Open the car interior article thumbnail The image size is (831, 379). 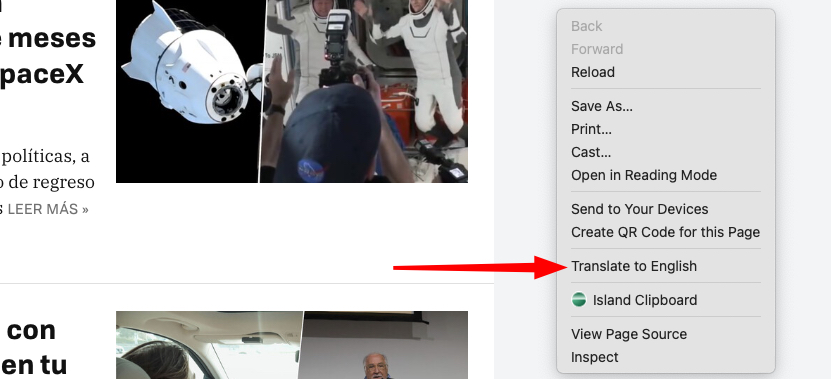tap(292, 345)
